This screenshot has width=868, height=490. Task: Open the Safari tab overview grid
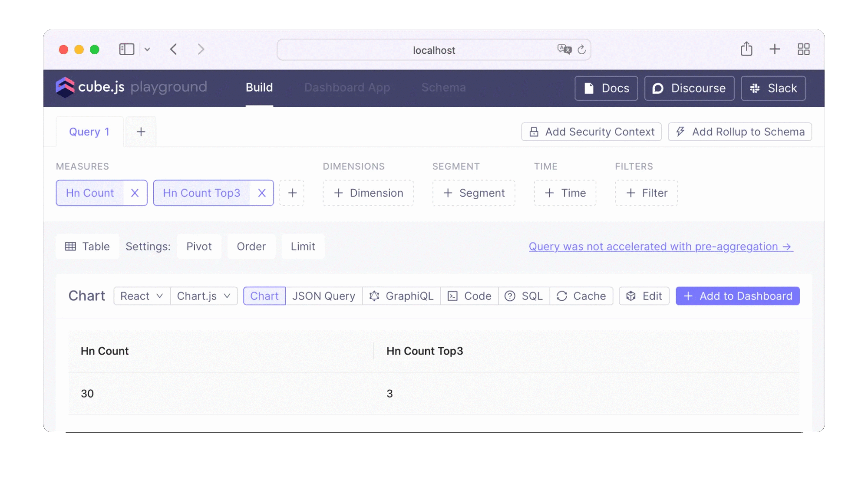[803, 49]
